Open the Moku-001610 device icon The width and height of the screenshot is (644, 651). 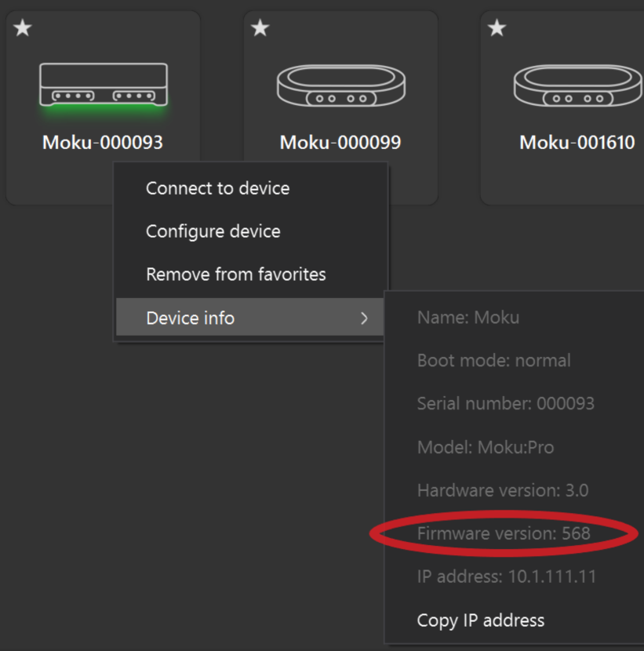tap(577, 86)
